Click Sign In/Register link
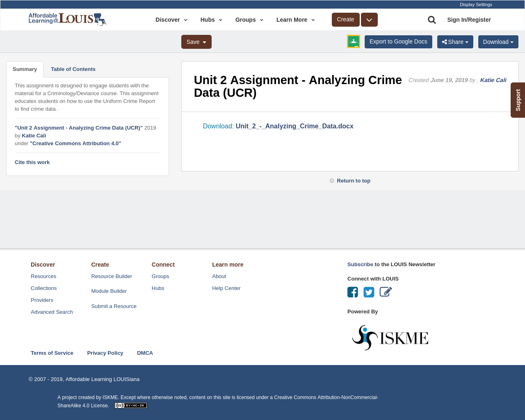The width and height of the screenshot is (525, 420). coord(469,19)
